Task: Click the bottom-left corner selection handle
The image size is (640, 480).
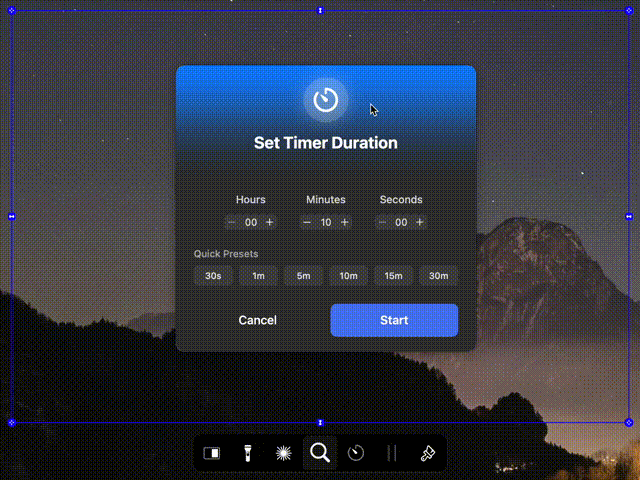Action: pyautogui.click(x=12, y=423)
